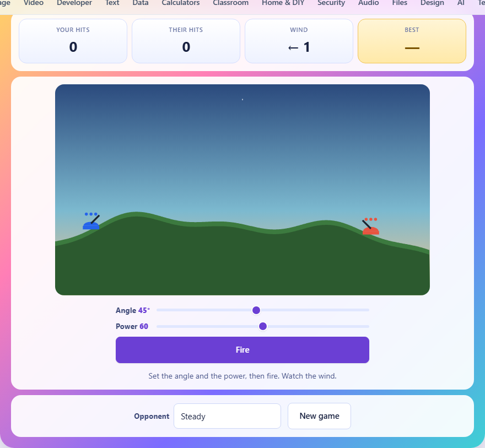Open the Video category menu
Viewport: 485px width, 448px height.
pos(34,3)
